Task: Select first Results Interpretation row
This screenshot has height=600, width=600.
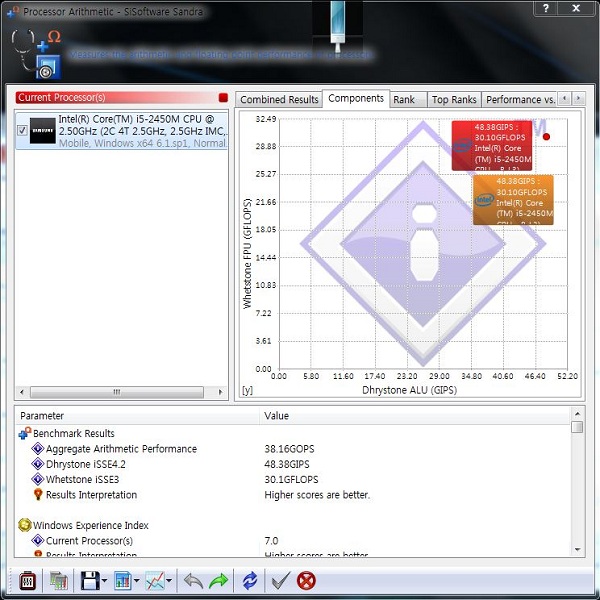Action: [x=293, y=494]
